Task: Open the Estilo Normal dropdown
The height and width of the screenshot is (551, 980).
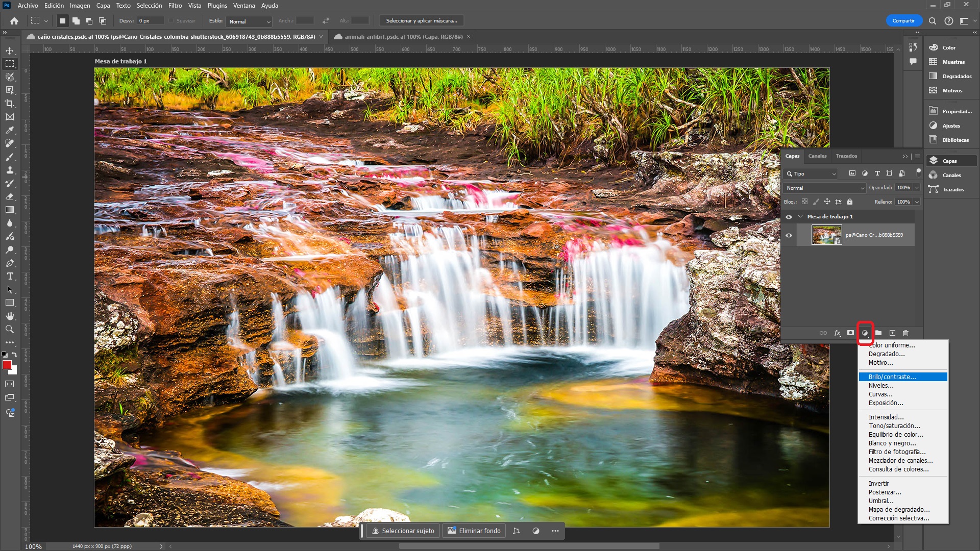Action: pyautogui.click(x=249, y=21)
